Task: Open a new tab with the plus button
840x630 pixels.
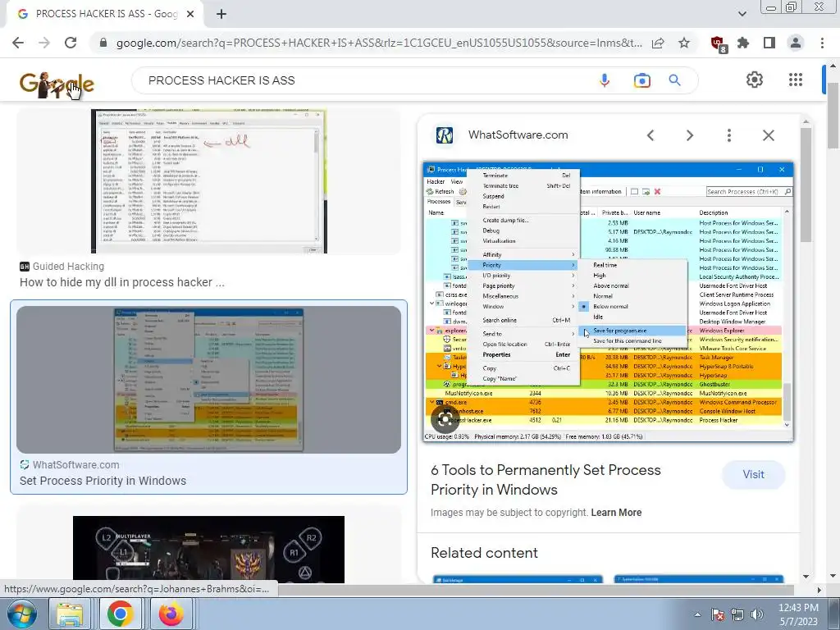Action: point(221,15)
